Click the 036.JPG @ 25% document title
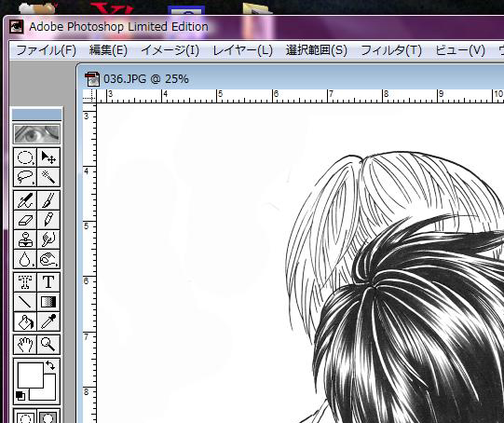The height and width of the screenshot is (423, 504). click(x=146, y=79)
